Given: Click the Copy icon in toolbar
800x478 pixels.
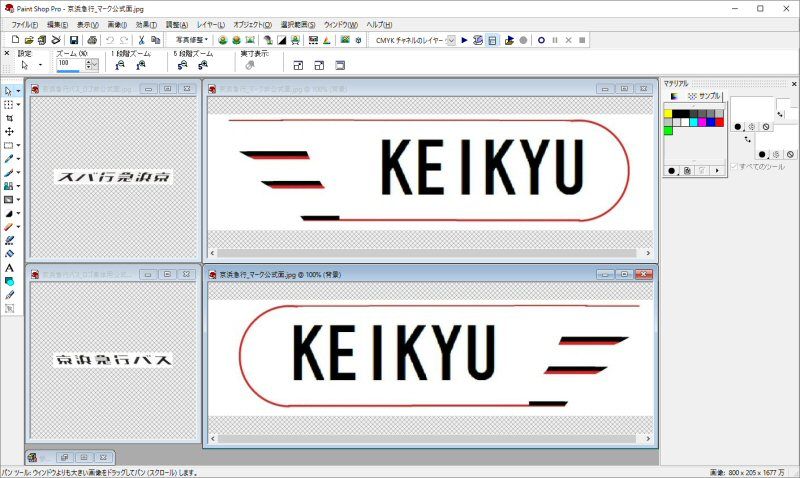Looking at the screenshot, I should tap(156, 40).
